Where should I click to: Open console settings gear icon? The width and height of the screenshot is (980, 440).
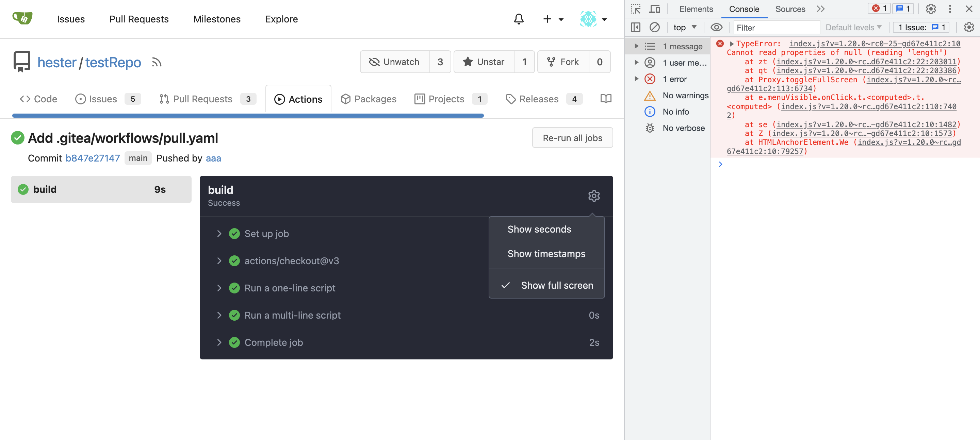(x=969, y=28)
